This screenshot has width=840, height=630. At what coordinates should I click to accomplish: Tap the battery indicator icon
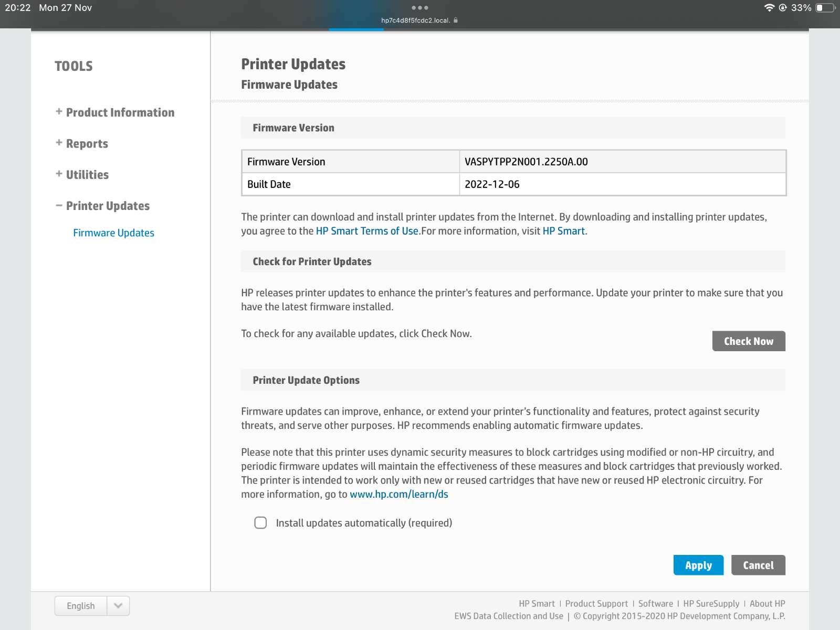[825, 8]
